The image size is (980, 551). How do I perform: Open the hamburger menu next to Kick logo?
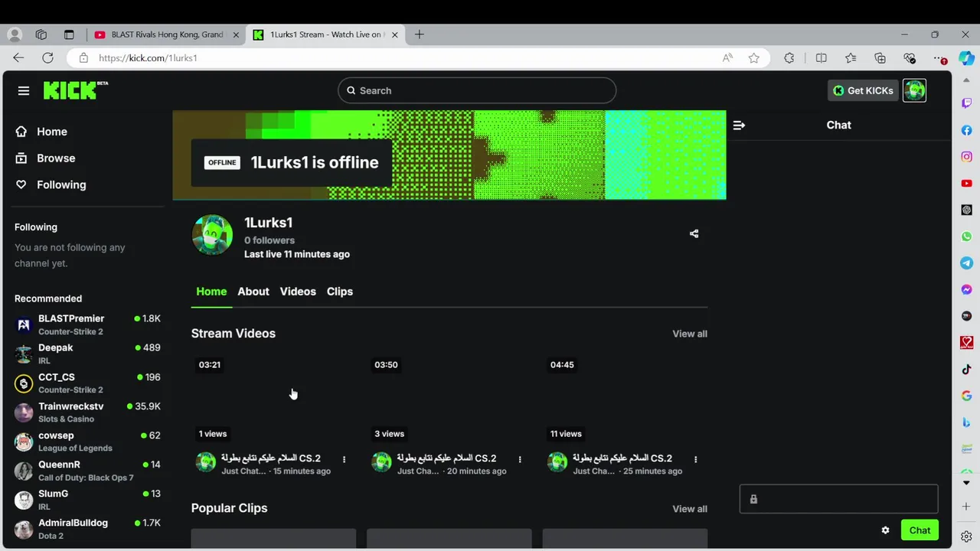point(24,90)
